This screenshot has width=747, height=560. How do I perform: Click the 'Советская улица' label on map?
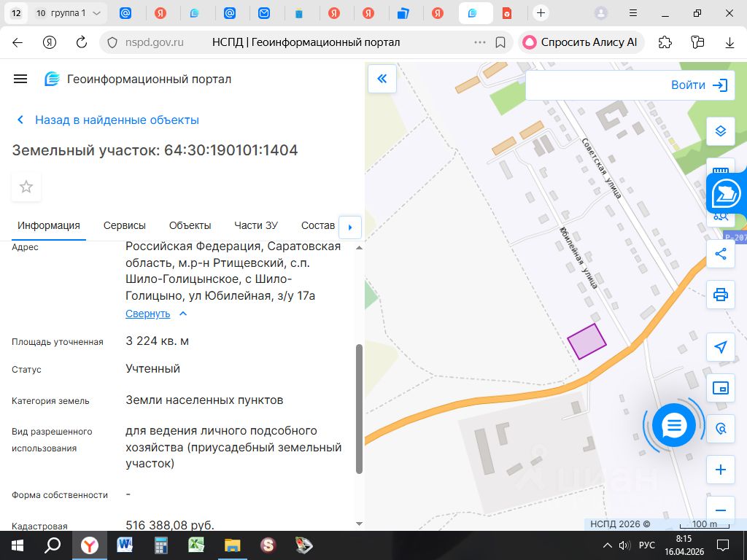[601, 168]
